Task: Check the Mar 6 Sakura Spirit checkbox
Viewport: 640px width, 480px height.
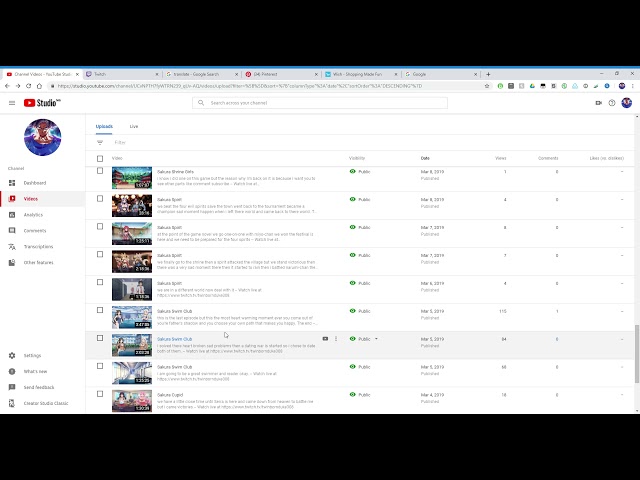Action: point(100,282)
